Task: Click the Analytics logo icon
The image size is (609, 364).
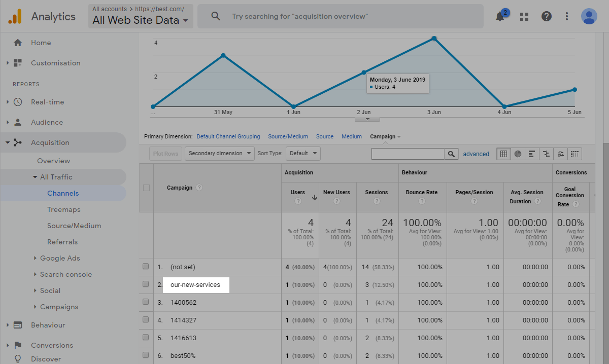Action: coord(15,16)
